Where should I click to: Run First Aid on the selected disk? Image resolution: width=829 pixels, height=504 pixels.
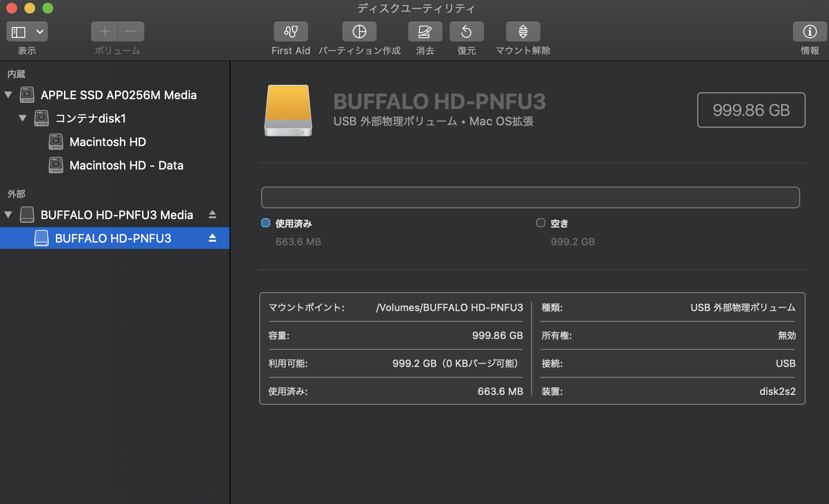(x=290, y=32)
